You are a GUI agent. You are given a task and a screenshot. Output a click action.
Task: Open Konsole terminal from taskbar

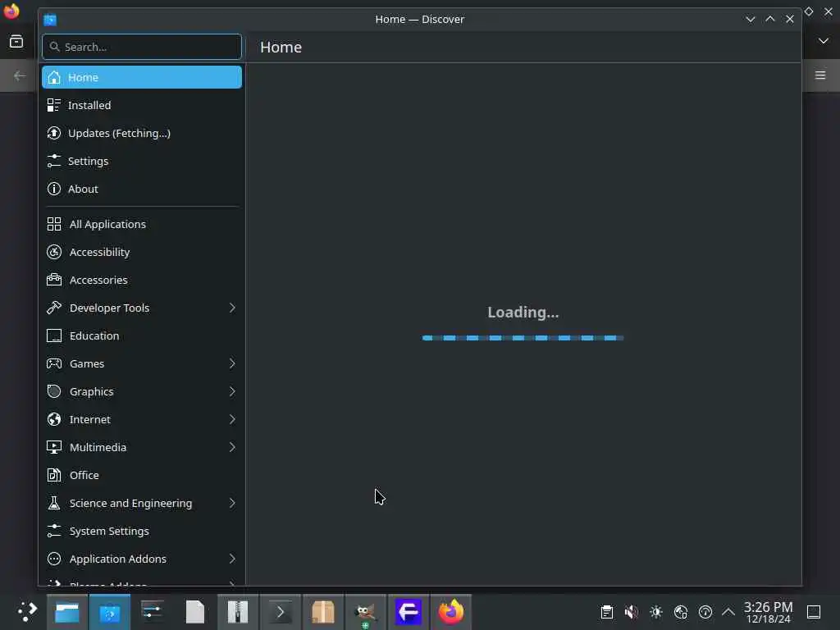coord(281,612)
